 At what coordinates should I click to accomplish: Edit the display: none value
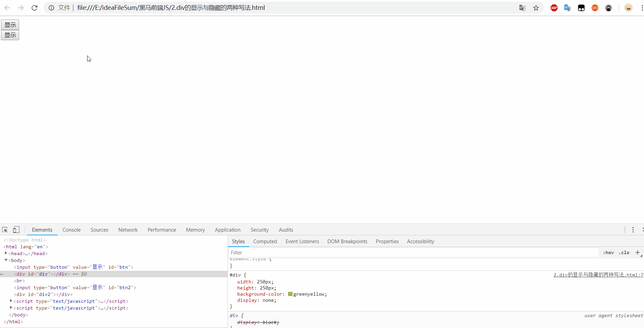coord(268,300)
